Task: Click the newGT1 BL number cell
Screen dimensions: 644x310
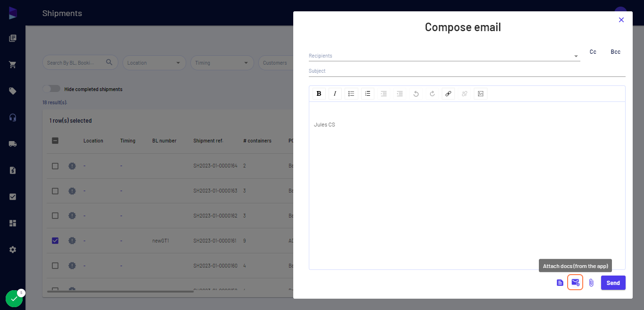Action: coord(161,241)
